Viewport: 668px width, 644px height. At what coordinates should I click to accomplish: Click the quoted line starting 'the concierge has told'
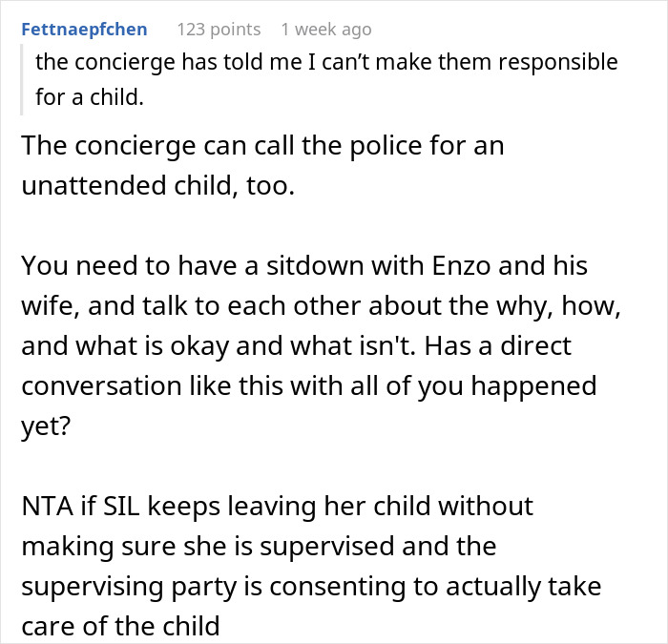tap(326, 63)
